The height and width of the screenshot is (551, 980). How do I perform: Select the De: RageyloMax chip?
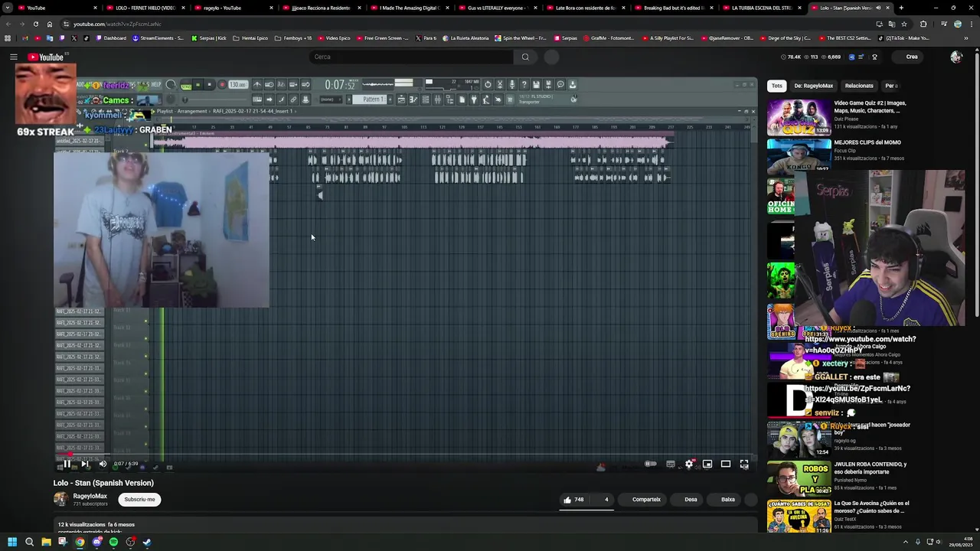tap(813, 86)
